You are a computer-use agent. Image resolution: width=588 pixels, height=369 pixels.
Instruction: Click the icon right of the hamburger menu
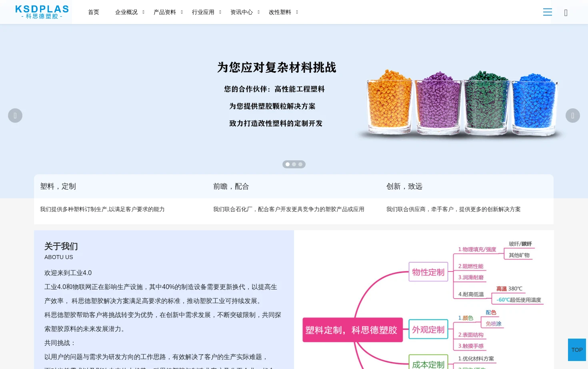566,13
